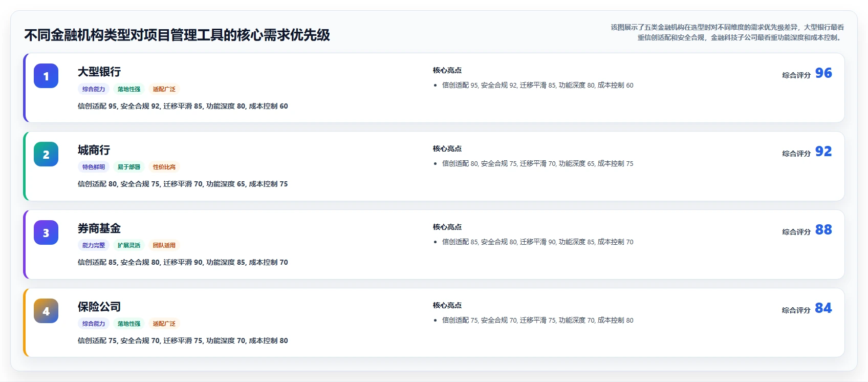This screenshot has height=382, width=868.
Task: Click 特色鲜明 tag under 城商行
Action: pos(94,167)
